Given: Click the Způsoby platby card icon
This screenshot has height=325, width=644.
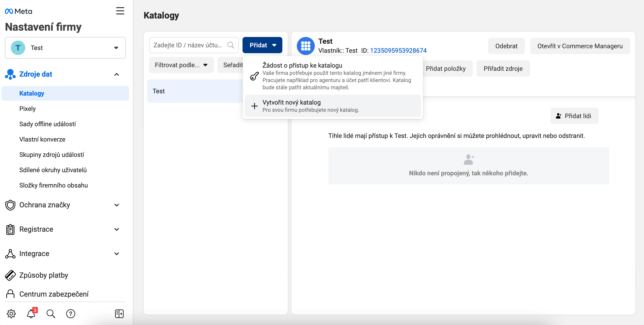Looking at the screenshot, I should (10, 275).
